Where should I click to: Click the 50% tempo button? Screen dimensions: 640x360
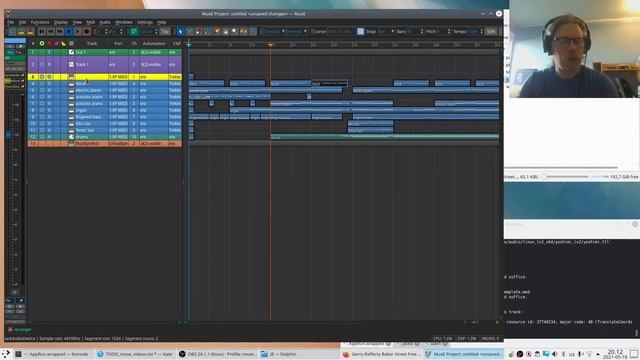(491, 31)
